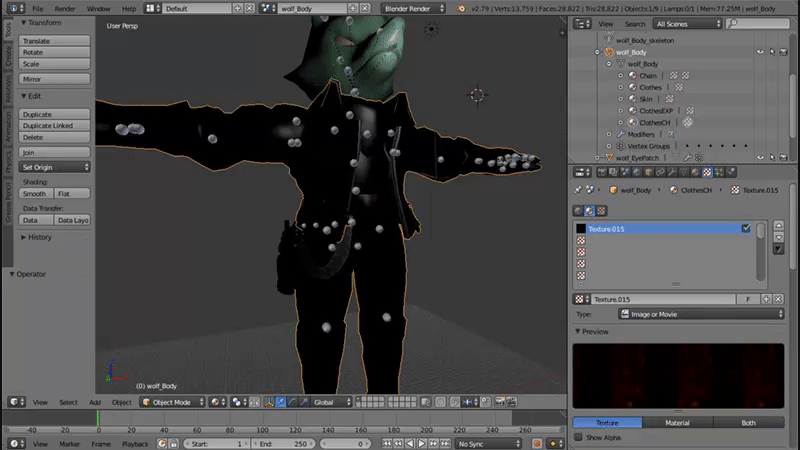Open the Object Mode dropdown
This screenshot has height=450, width=800.
172,402
